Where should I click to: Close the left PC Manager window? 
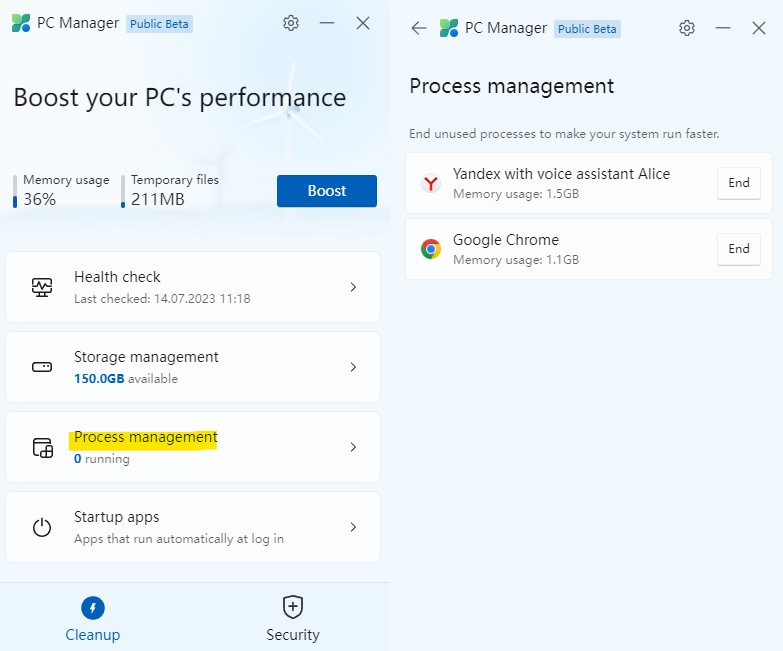363,23
